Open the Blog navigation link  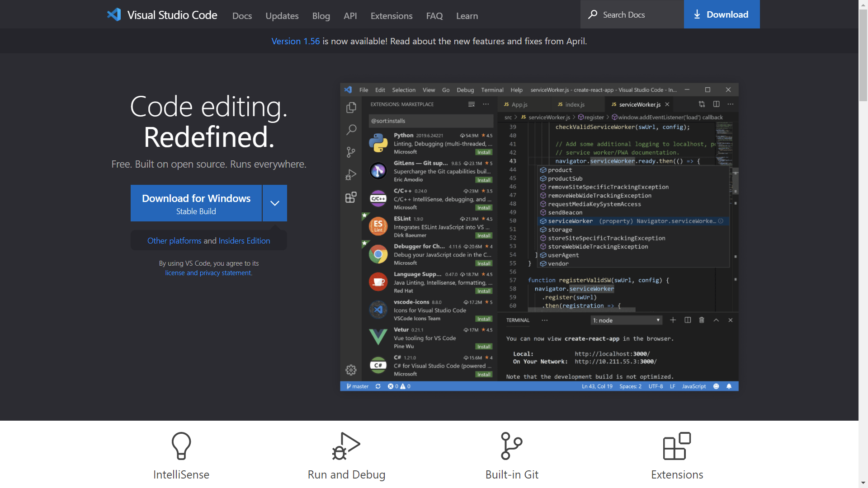coord(321,16)
